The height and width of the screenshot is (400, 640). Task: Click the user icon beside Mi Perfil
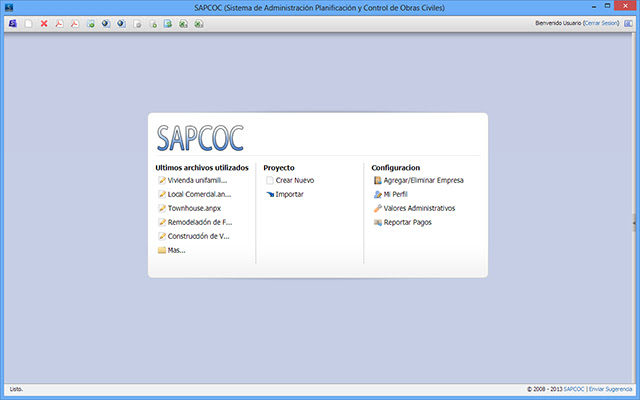pos(378,194)
